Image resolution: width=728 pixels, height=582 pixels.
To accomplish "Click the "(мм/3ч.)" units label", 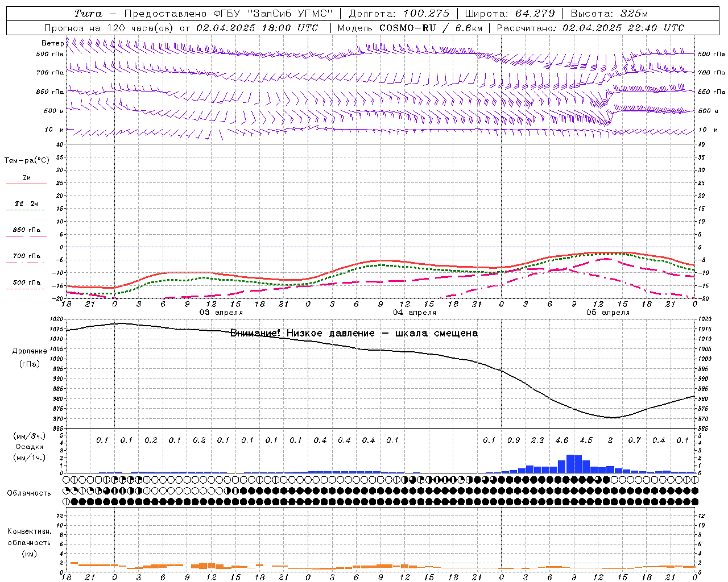I will (x=29, y=436).
